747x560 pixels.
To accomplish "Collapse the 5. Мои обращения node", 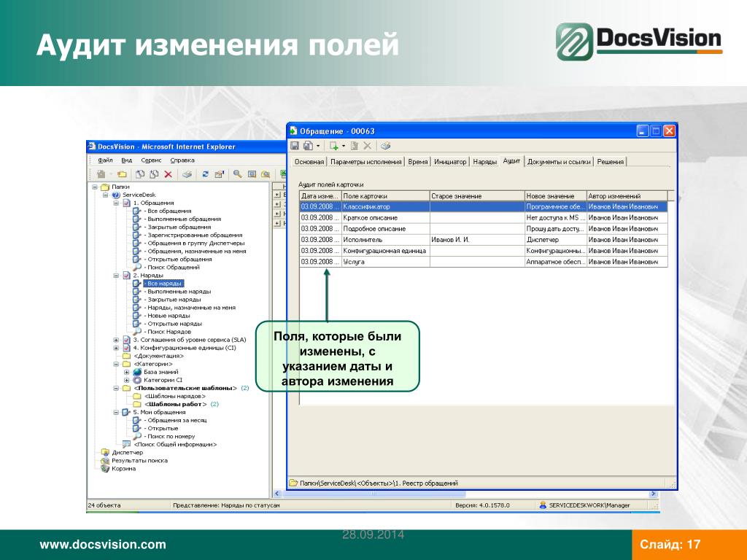I will pos(116,413).
